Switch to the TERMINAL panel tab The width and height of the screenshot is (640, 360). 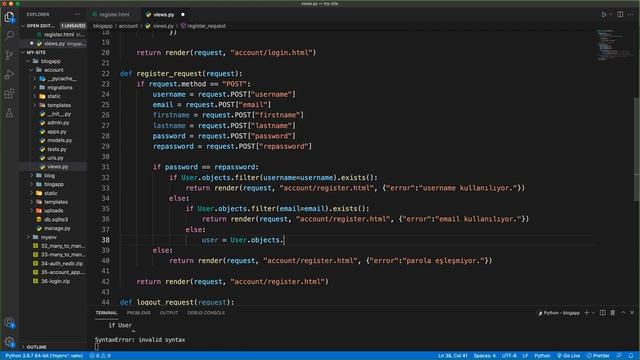pos(106,313)
